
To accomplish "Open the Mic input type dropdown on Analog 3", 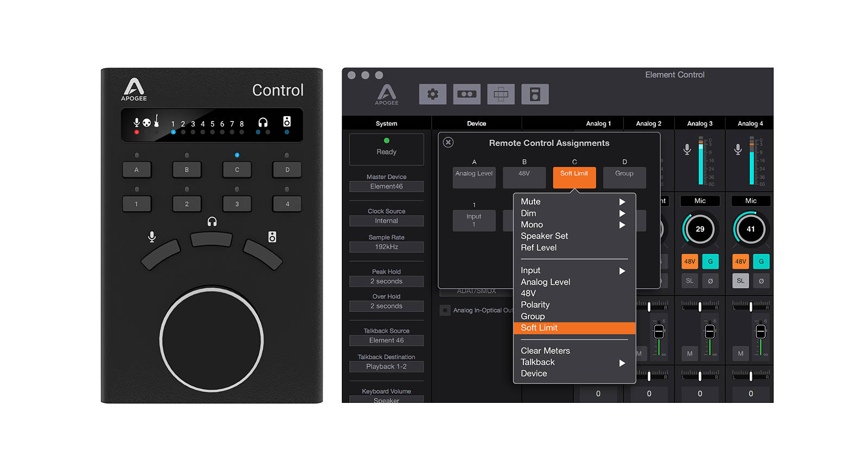I will [700, 201].
